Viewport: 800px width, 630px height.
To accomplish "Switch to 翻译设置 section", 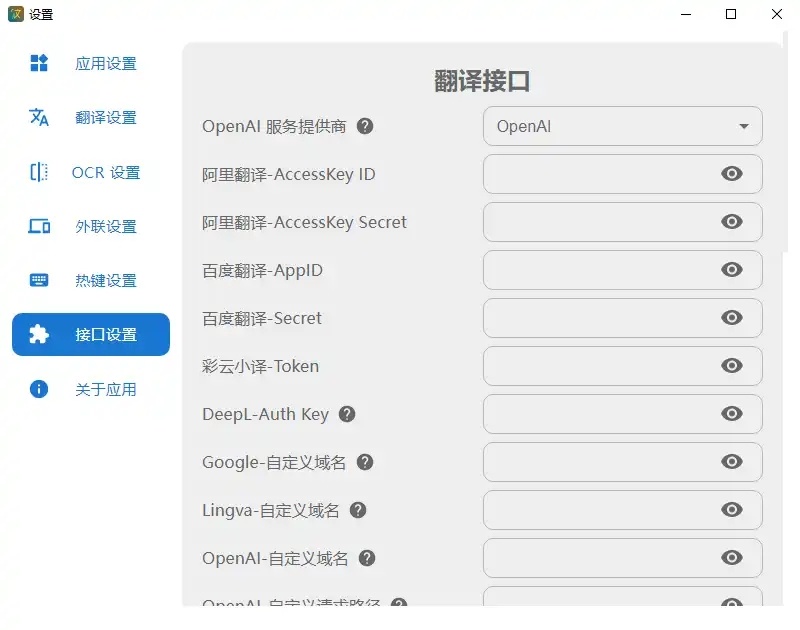I will [105, 118].
